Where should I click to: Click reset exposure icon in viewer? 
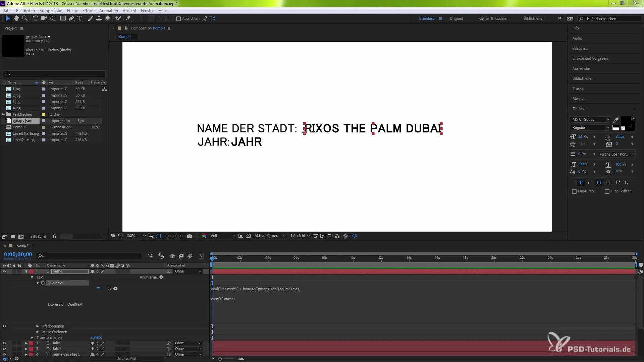345,236
